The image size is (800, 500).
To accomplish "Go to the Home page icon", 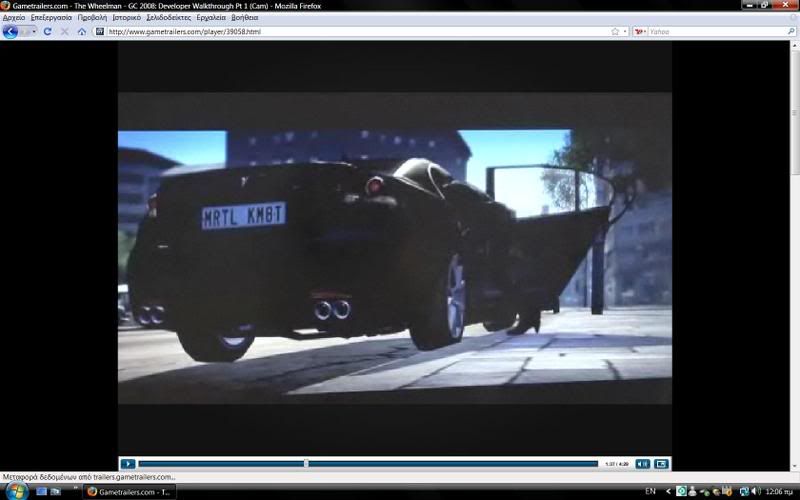I will tap(82, 32).
